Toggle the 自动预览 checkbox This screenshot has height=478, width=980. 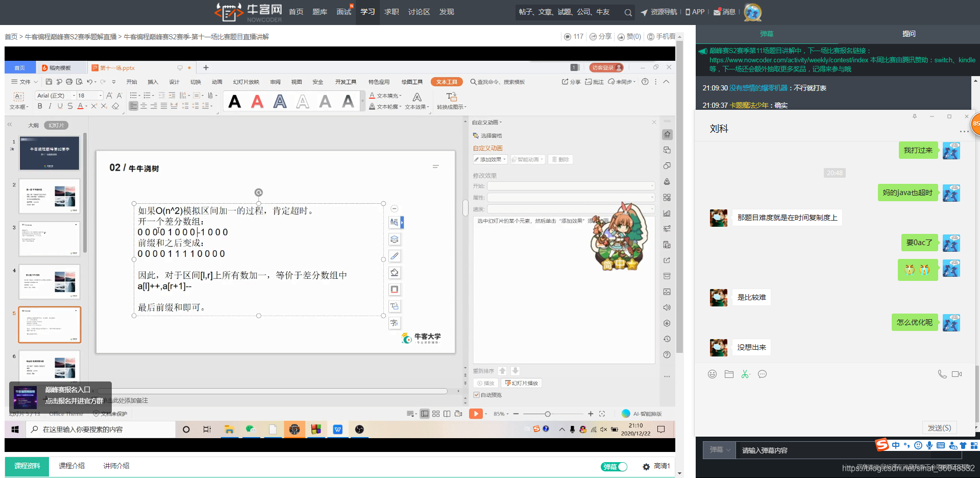pyautogui.click(x=476, y=394)
